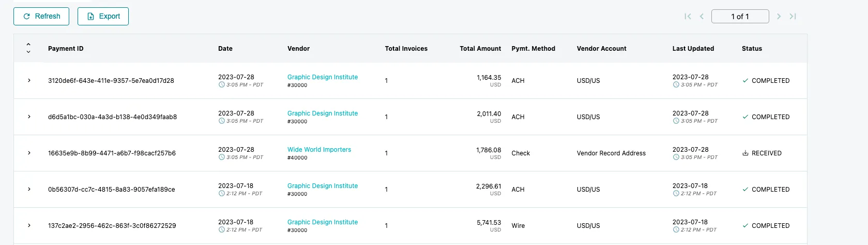The width and height of the screenshot is (868, 245).
Task: Expand row for payment 137c2ae2-2956-462c
Action: coord(29,225)
